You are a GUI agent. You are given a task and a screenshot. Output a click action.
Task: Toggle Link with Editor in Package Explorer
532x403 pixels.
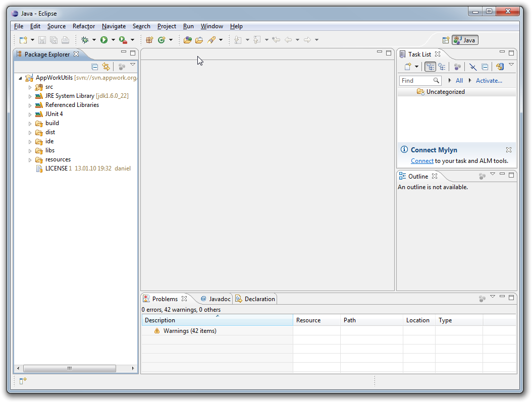pos(105,67)
